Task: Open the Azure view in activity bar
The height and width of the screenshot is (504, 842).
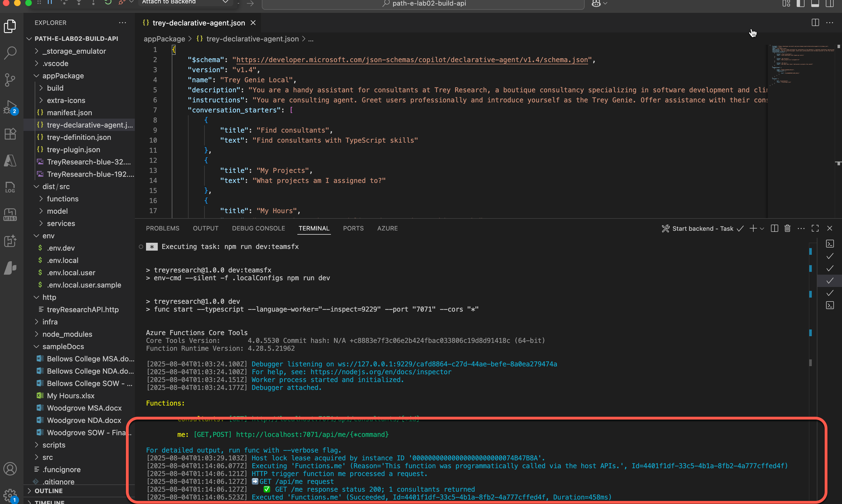Action: pos(10,161)
